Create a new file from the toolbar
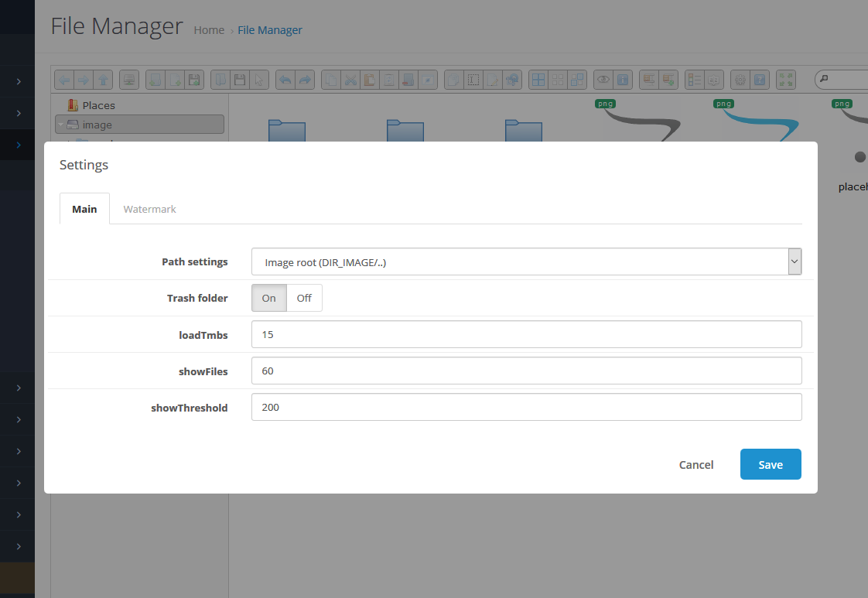The width and height of the screenshot is (868, 598). pyautogui.click(x=175, y=80)
